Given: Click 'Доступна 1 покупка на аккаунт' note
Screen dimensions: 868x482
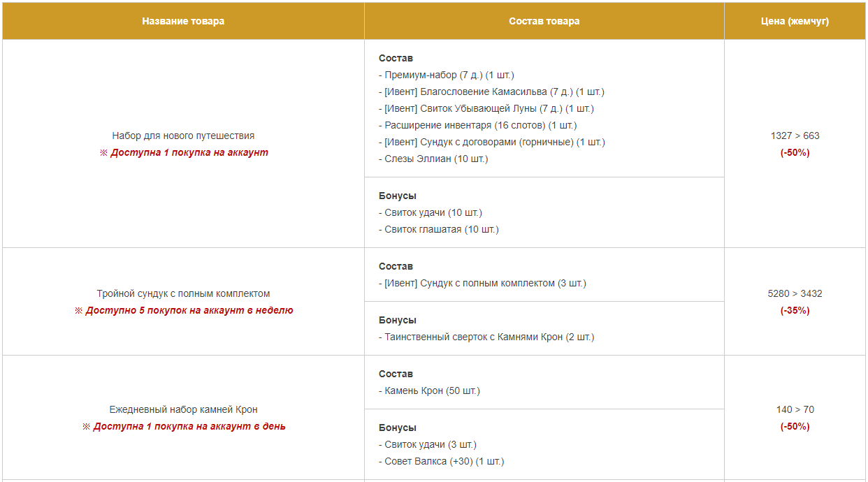Looking at the screenshot, I should click(x=183, y=152).
